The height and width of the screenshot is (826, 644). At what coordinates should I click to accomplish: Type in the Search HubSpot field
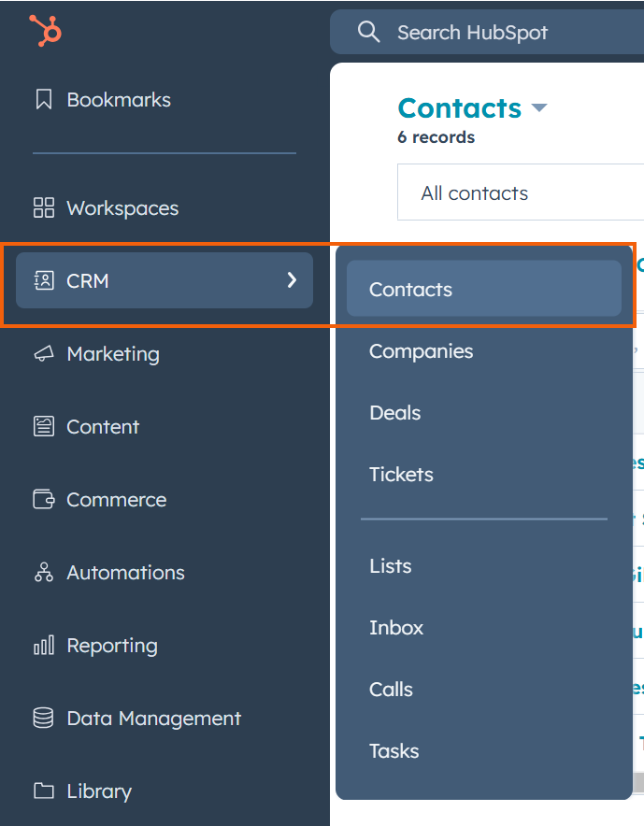(505, 33)
